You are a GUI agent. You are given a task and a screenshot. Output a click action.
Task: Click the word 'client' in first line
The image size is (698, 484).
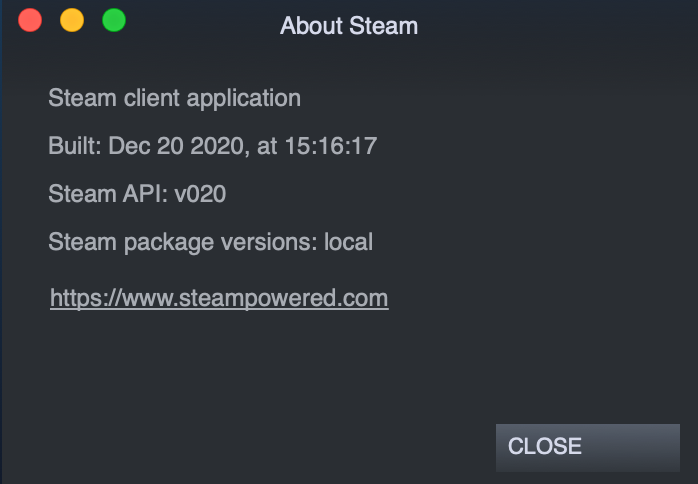155,98
